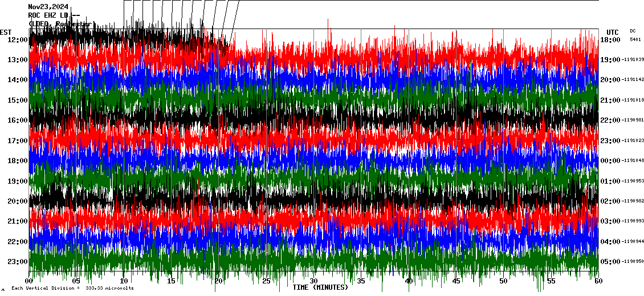Image resolution: width=644 pixels, height=296 pixels.
Task: Click the 18:00 UTC row label
Action: coord(610,40)
